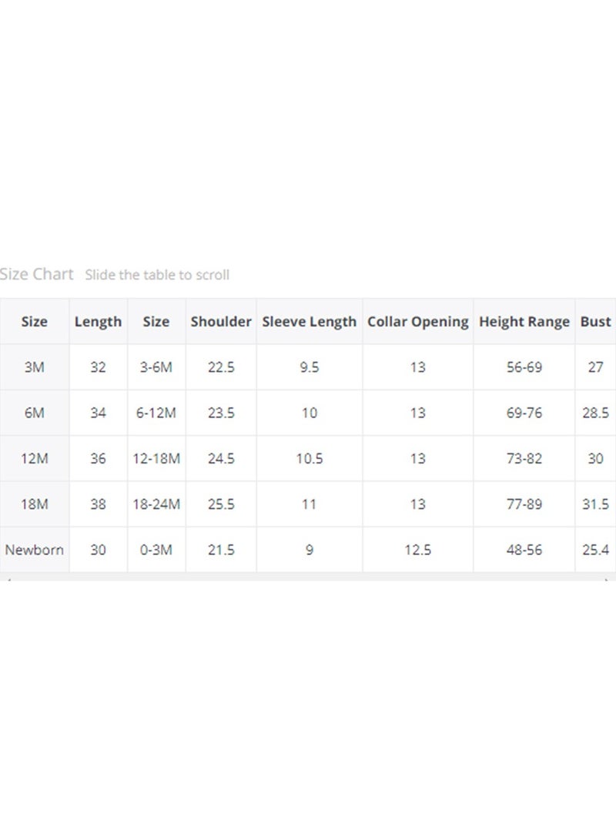Select the Shoulder column header
616x840 pixels.
(x=221, y=321)
